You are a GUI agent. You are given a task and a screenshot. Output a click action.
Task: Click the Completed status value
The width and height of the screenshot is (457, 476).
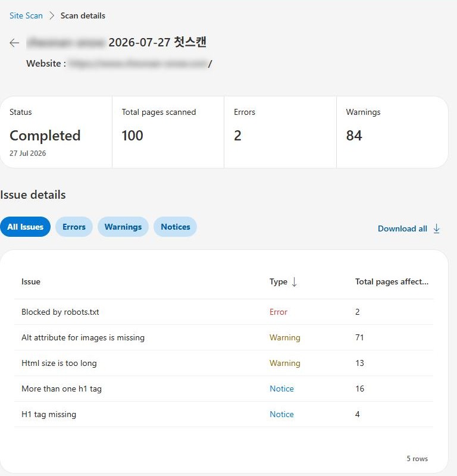(45, 136)
